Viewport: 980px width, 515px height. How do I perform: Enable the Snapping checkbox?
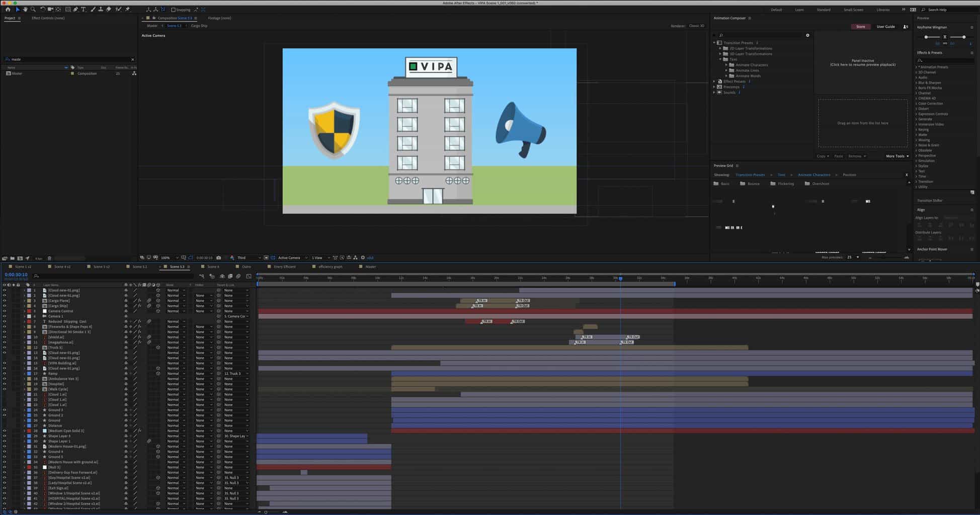(x=173, y=10)
